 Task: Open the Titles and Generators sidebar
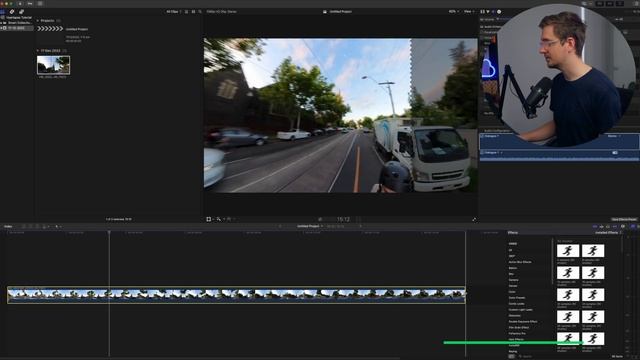(x=21, y=12)
